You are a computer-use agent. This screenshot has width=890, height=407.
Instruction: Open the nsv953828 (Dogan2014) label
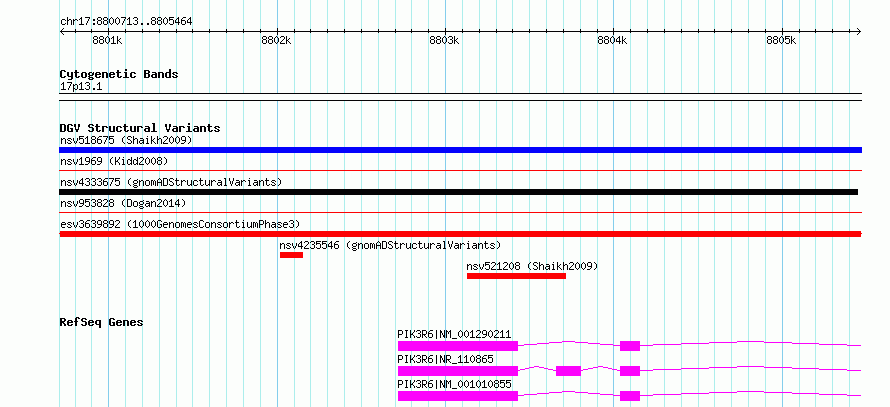[x=123, y=203]
